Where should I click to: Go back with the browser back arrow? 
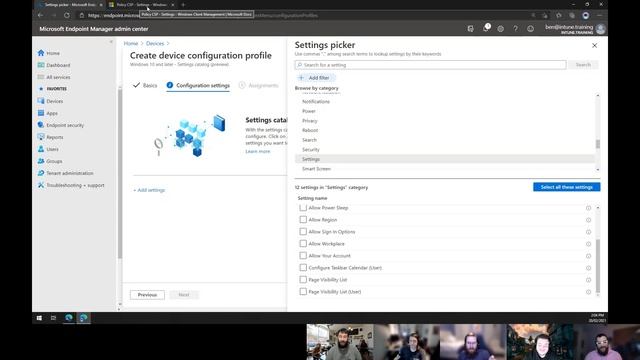point(40,15)
